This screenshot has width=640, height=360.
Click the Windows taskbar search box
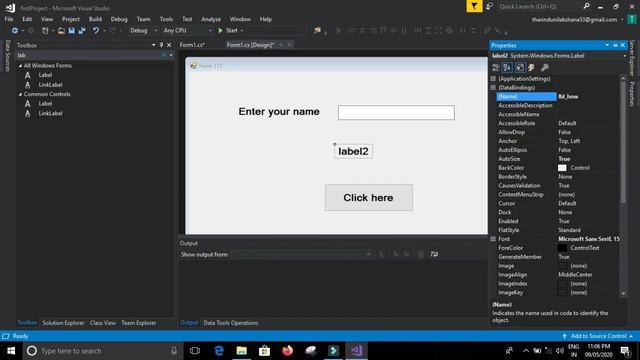point(102,351)
